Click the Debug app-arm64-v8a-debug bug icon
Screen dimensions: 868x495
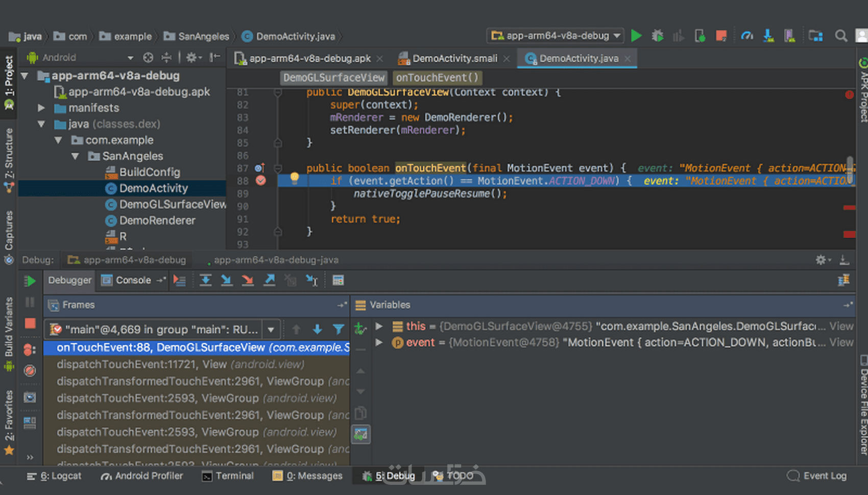click(x=658, y=36)
